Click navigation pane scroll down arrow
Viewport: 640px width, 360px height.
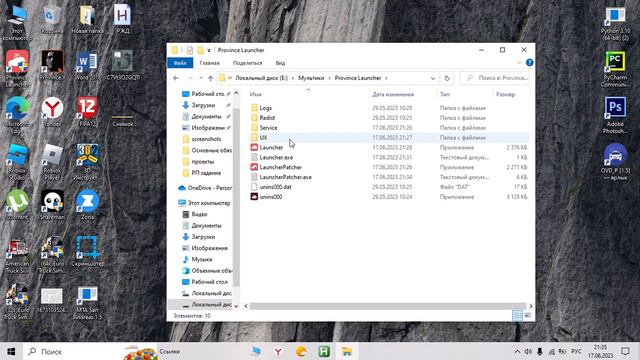[x=236, y=306]
